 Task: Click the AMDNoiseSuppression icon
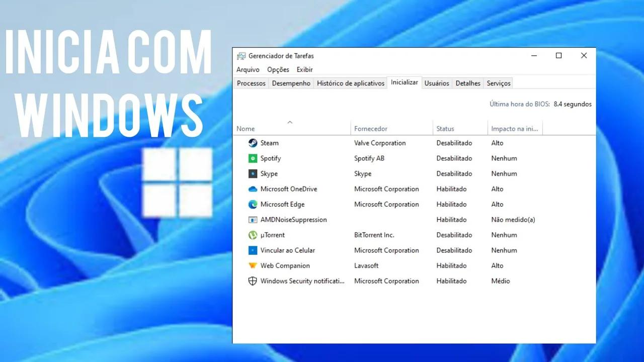pos(253,220)
